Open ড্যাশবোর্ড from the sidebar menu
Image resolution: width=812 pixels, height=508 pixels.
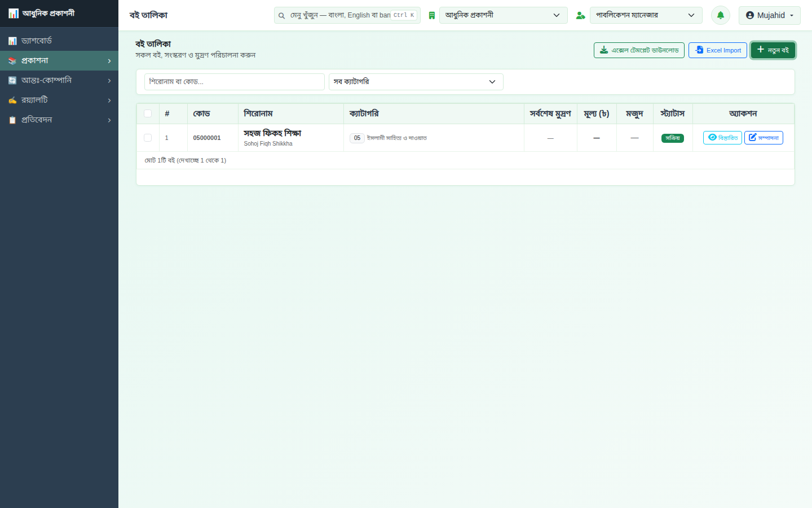coord(59,41)
